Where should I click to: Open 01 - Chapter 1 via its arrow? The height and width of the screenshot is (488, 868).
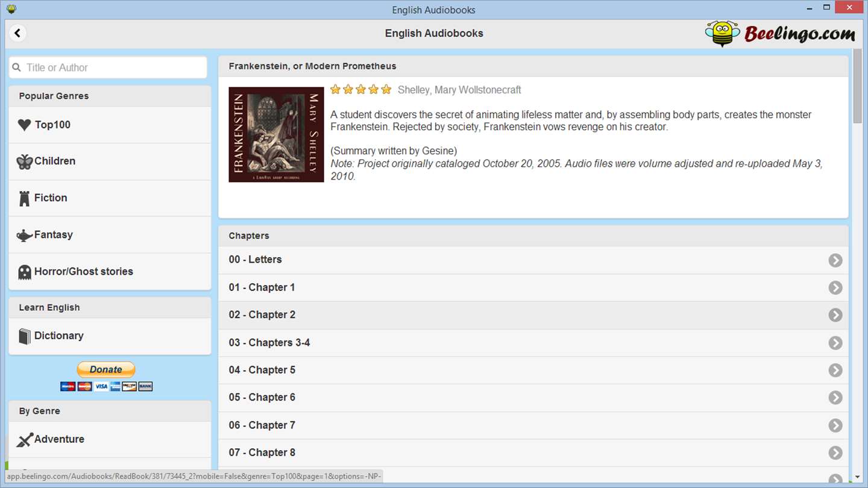tap(835, 288)
